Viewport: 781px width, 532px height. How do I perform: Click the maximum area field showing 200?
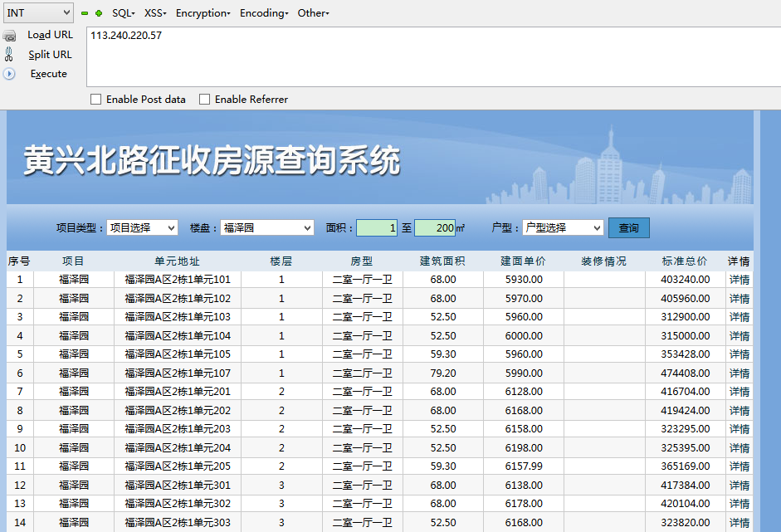pos(435,227)
